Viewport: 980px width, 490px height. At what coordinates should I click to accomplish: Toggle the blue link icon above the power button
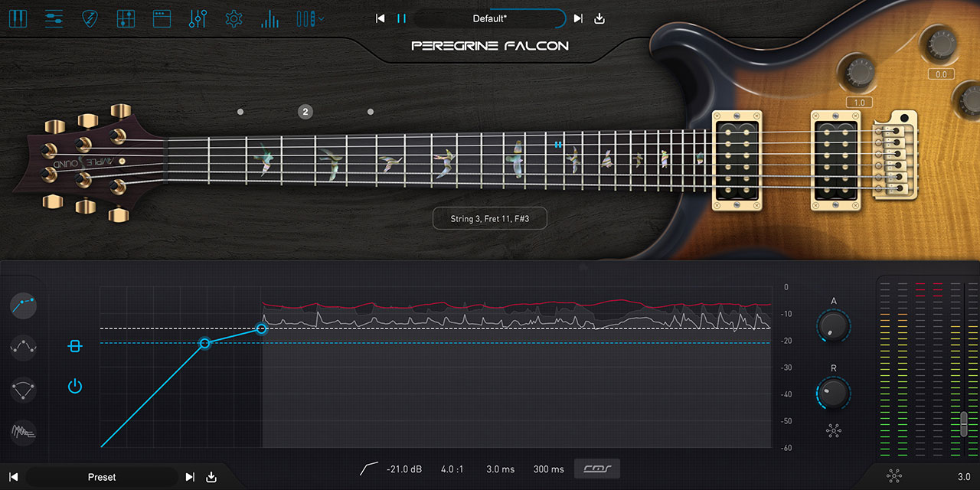point(74,347)
